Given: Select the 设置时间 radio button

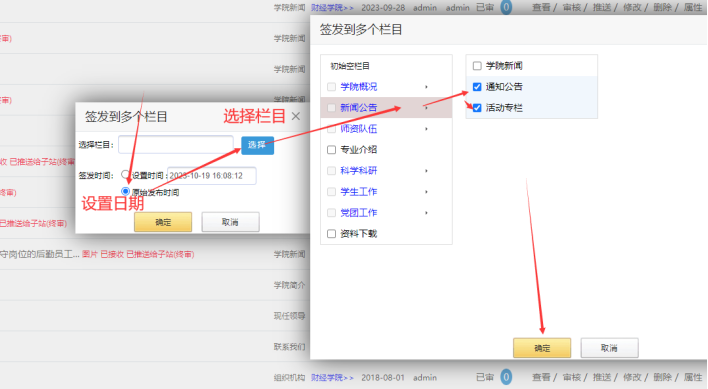Looking at the screenshot, I should click(126, 175).
